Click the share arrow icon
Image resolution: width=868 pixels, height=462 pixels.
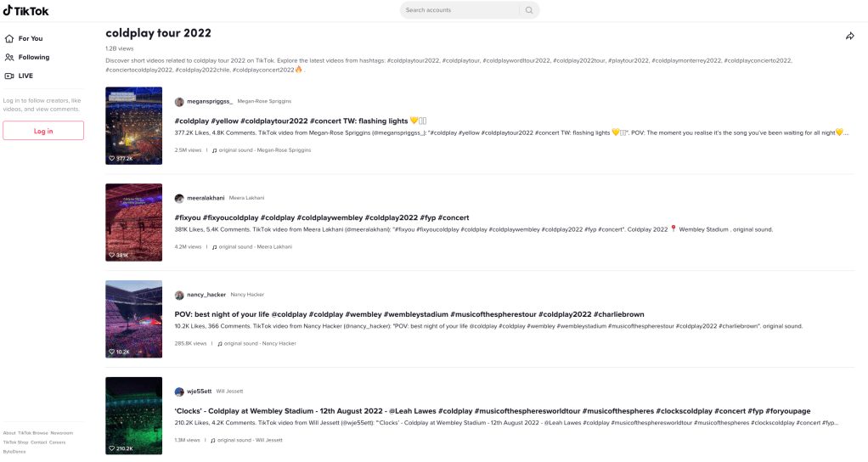849,36
